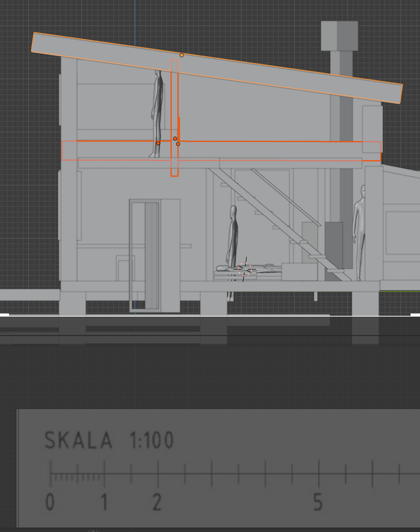Click the 5 mark on the scale bar
420x532 pixels.
click(x=318, y=502)
